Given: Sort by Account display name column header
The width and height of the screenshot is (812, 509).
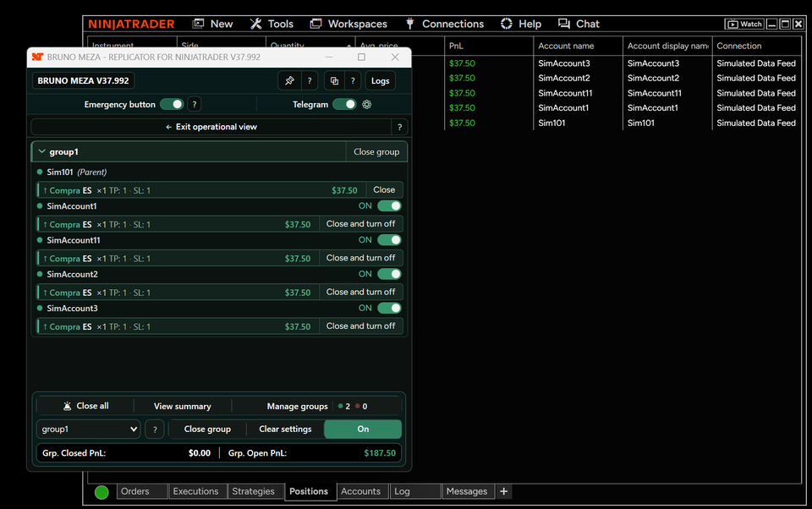Looking at the screenshot, I should (x=667, y=47).
